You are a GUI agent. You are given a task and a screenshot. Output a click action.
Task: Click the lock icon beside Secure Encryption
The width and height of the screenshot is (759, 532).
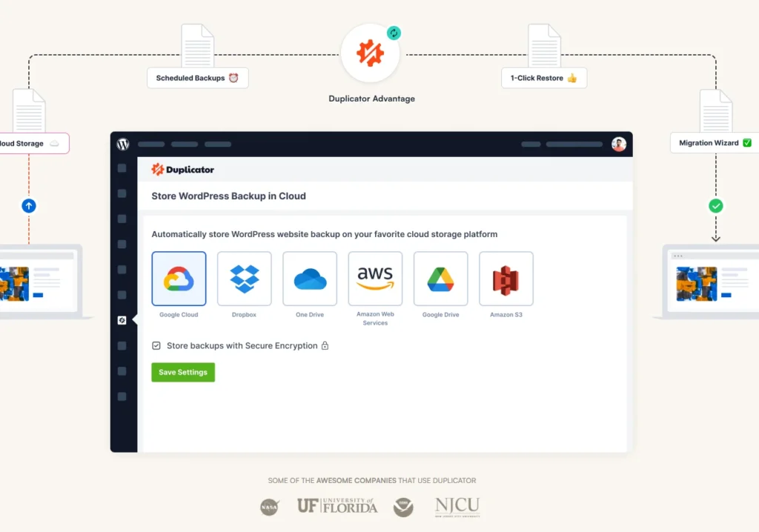coord(325,345)
